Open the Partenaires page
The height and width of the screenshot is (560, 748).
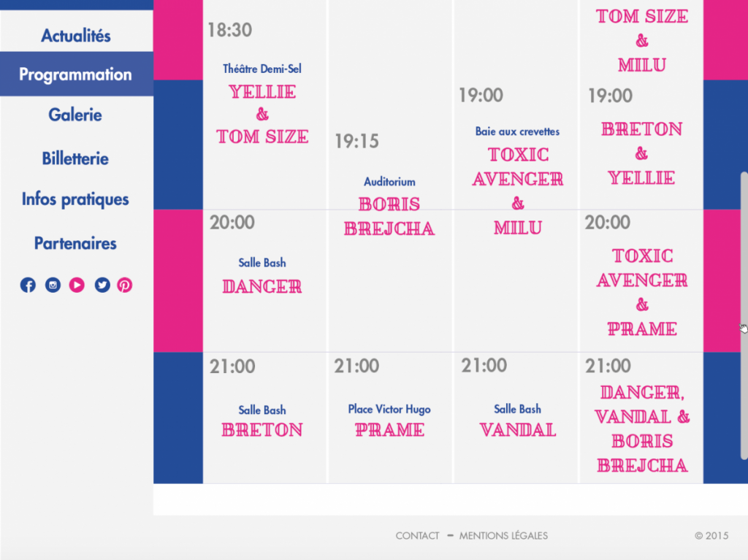(75, 243)
